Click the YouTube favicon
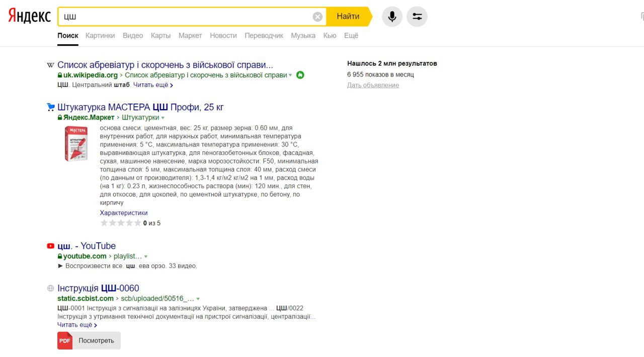 point(50,246)
